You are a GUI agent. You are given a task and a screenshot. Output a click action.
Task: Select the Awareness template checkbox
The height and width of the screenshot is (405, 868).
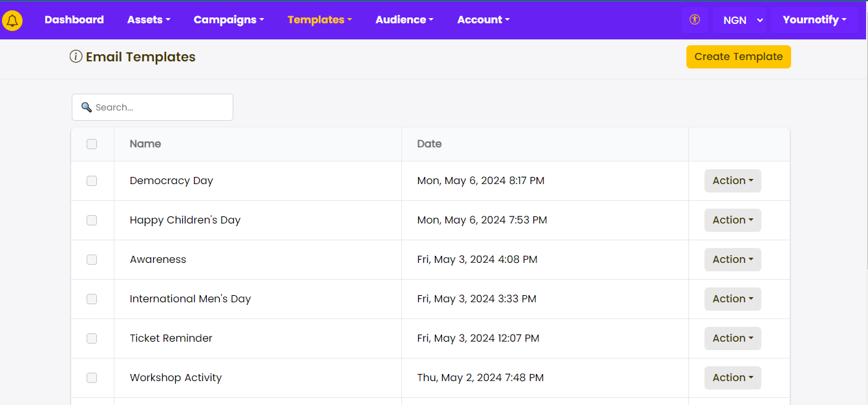click(x=92, y=260)
